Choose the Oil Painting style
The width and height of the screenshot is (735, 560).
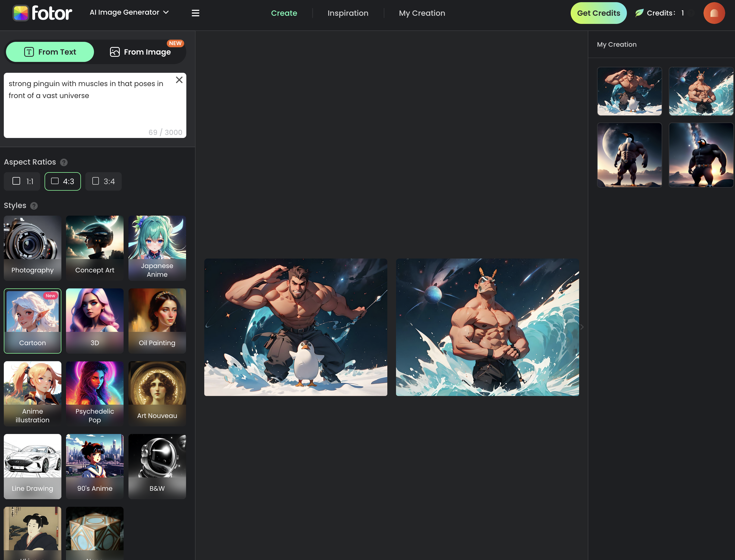[x=157, y=321]
